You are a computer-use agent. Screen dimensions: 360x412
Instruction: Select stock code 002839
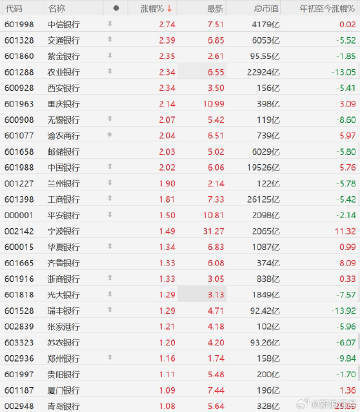click(x=19, y=327)
